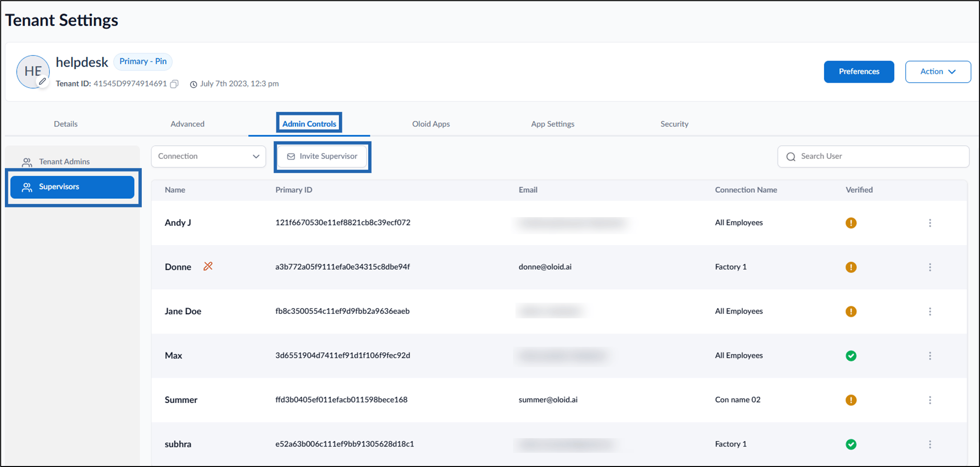The image size is (980, 467).
Task: Open kebab menu for subhra row
Action: pyautogui.click(x=930, y=444)
